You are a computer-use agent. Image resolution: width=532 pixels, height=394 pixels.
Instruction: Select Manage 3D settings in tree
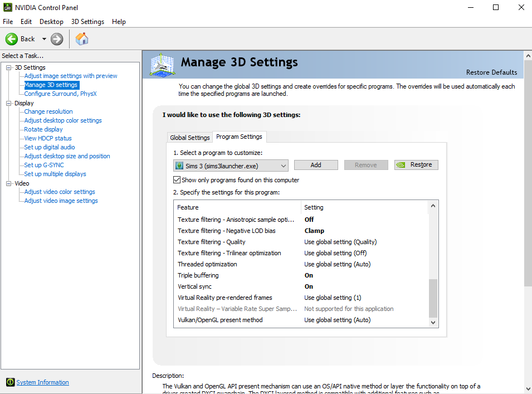point(51,85)
